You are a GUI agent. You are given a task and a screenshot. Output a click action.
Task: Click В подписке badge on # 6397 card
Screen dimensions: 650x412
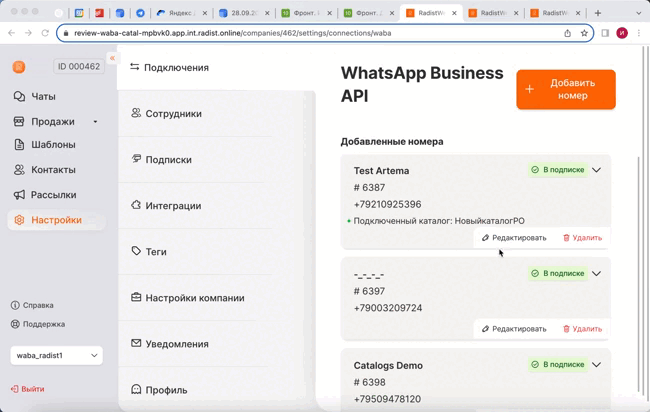[558, 274]
